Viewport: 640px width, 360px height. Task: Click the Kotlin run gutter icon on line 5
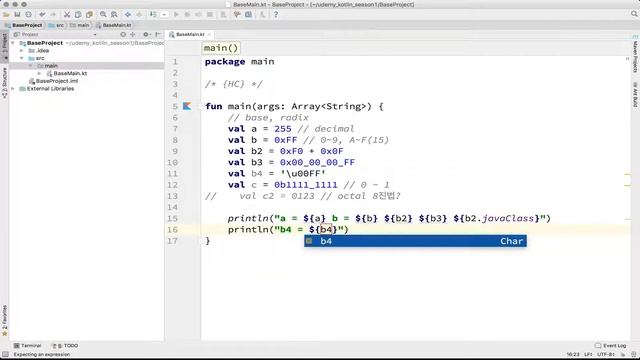click(x=187, y=106)
